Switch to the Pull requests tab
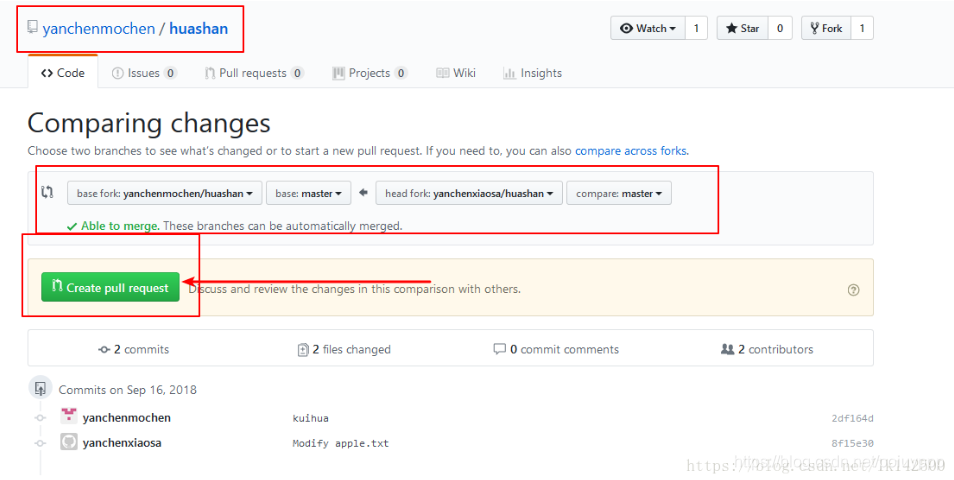This screenshot has height=480, width=954. [254, 73]
